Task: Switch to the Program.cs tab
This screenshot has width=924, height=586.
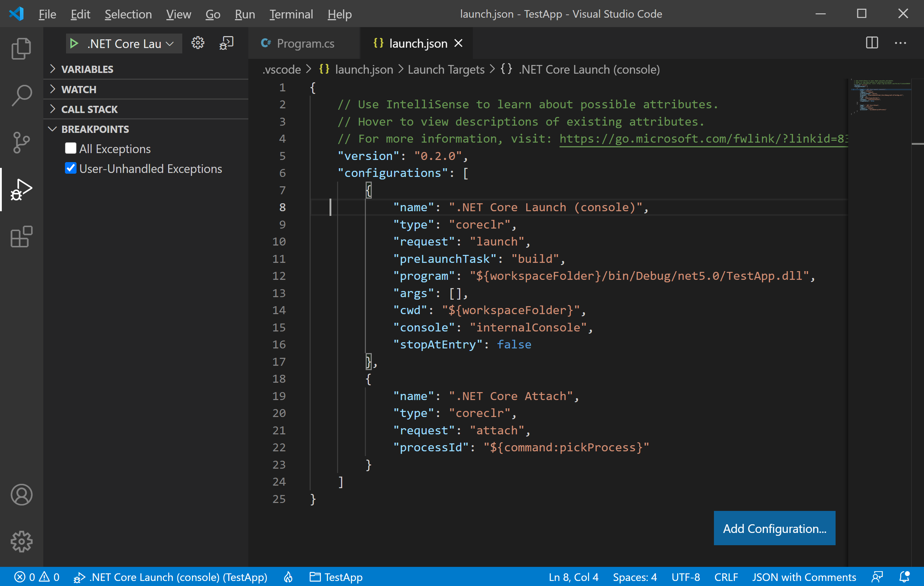Action: tap(305, 43)
